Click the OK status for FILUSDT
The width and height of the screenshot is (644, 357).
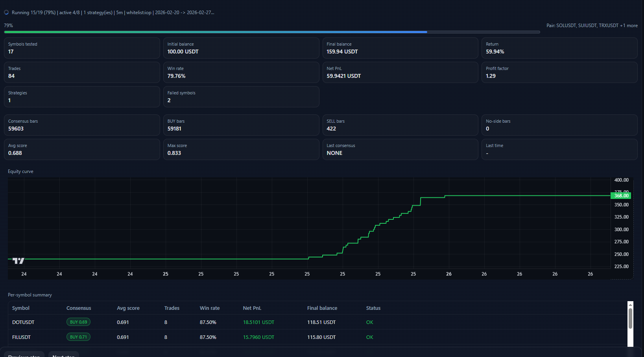[369, 337]
